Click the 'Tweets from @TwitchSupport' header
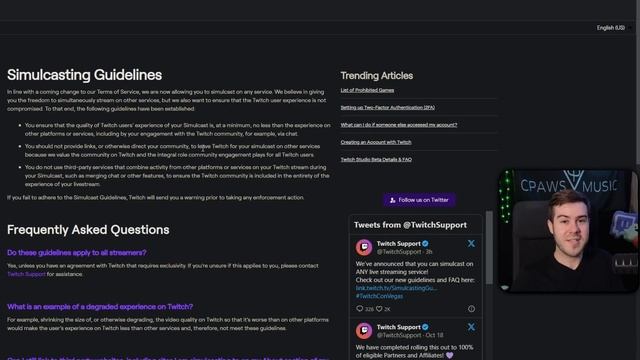Screen dimensions: 640x360 tap(410, 225)
